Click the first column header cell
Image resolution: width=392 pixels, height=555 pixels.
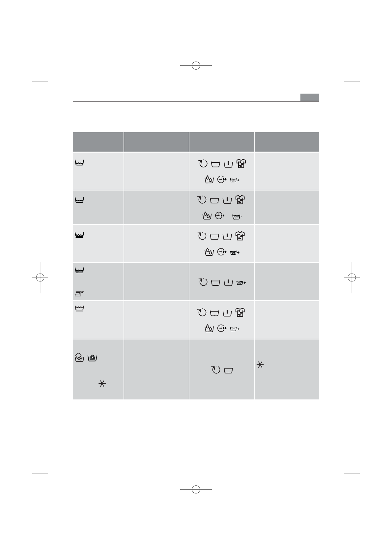tap(98, 142)
